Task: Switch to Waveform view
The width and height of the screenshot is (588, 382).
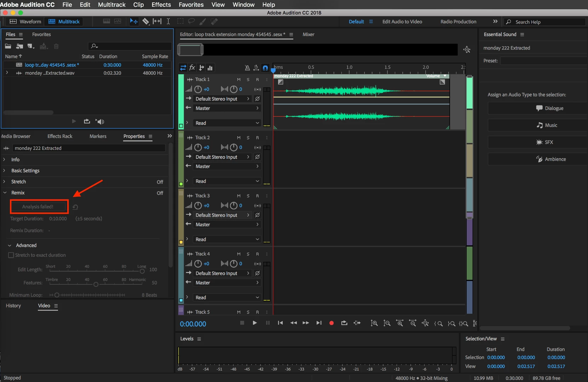Action: [x=25, y=22]
